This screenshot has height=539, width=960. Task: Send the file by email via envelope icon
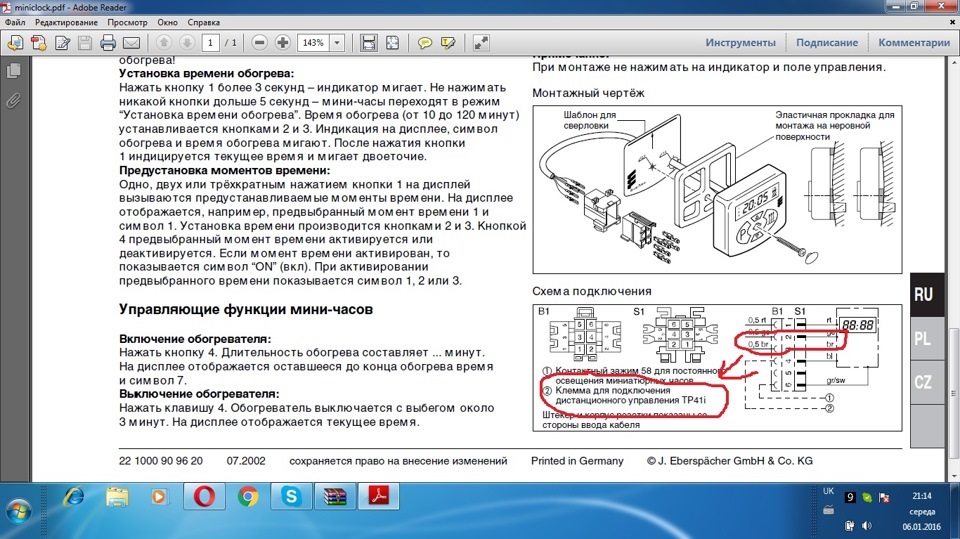[131, 43]
